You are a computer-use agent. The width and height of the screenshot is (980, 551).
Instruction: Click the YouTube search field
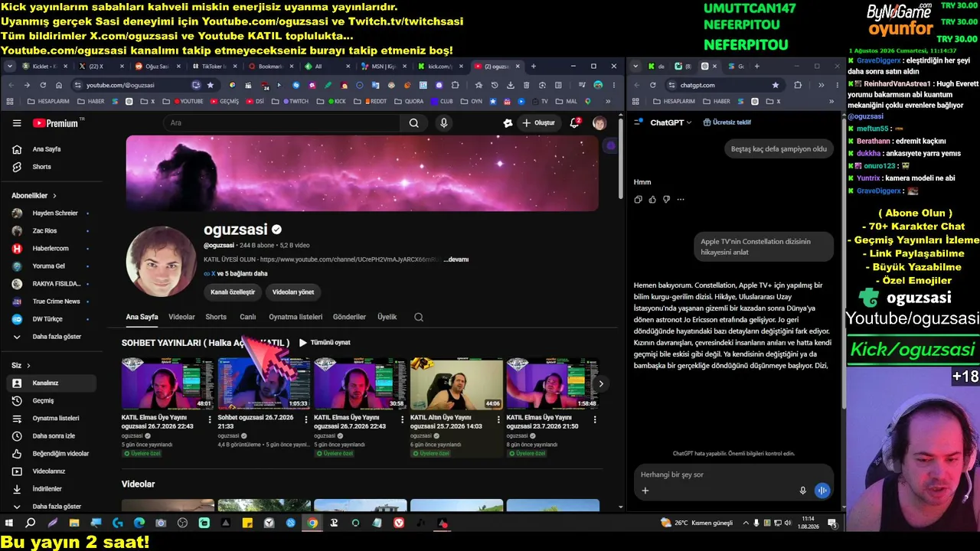281,122
